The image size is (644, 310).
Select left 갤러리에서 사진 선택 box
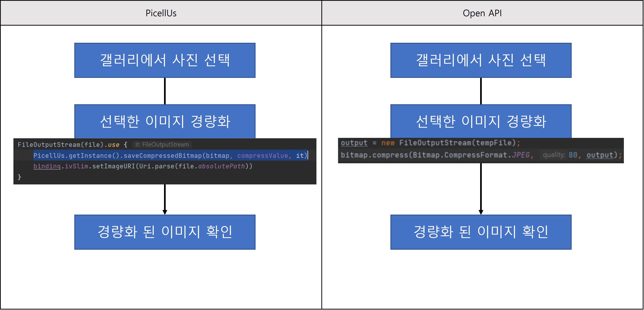[165, 60]
